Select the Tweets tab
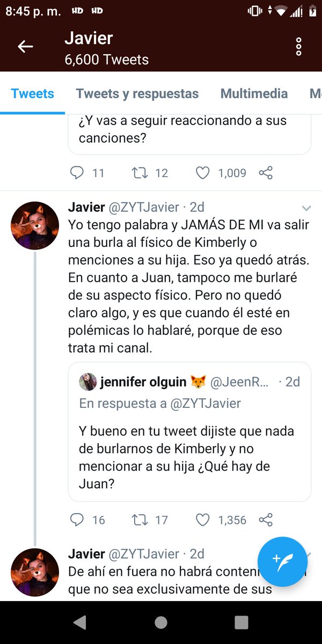 (33, 93)
